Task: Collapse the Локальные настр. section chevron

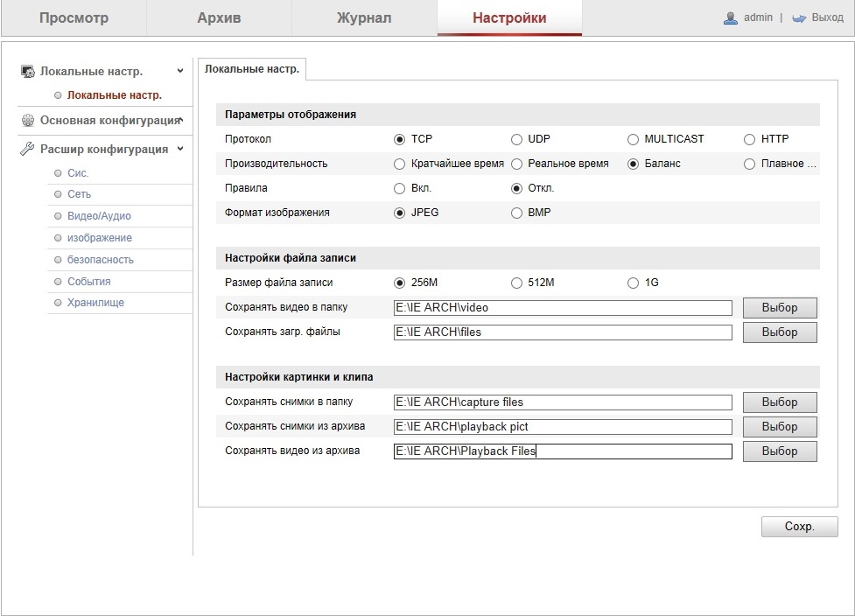Action: tap(180, 71)
